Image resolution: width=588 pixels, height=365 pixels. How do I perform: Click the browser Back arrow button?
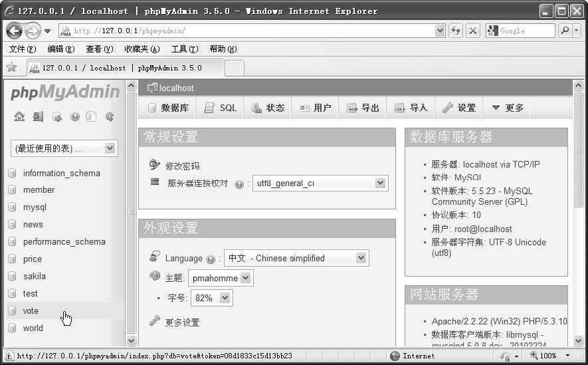(x=15, y=31)
